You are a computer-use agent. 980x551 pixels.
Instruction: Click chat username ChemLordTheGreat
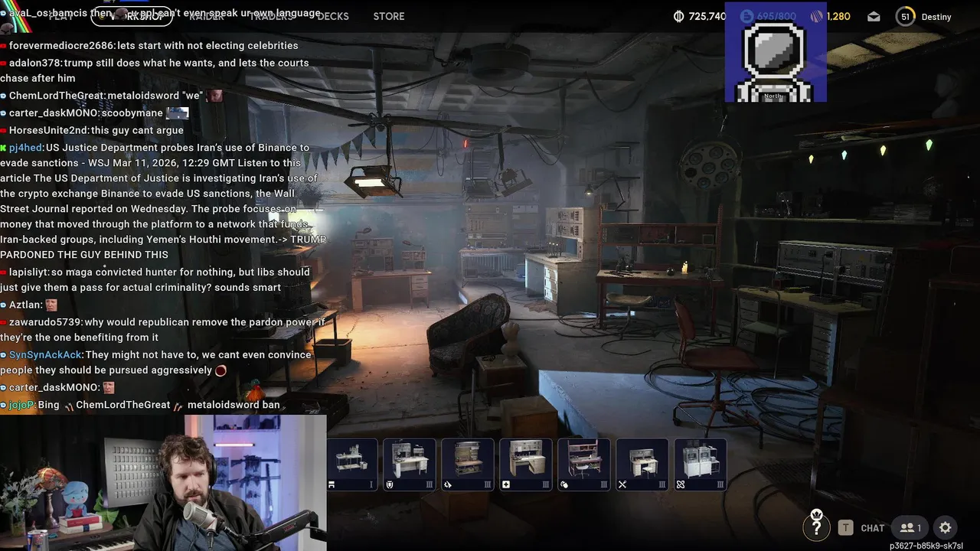tap(57, 96)
